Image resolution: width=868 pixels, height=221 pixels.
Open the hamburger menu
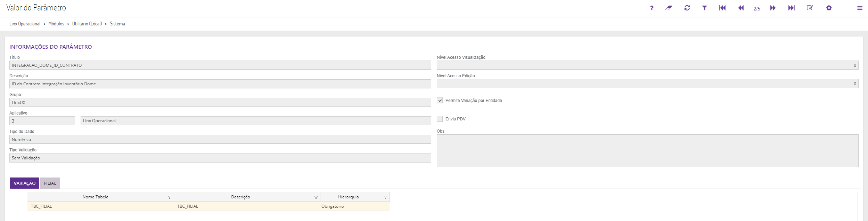click(860, 8)
